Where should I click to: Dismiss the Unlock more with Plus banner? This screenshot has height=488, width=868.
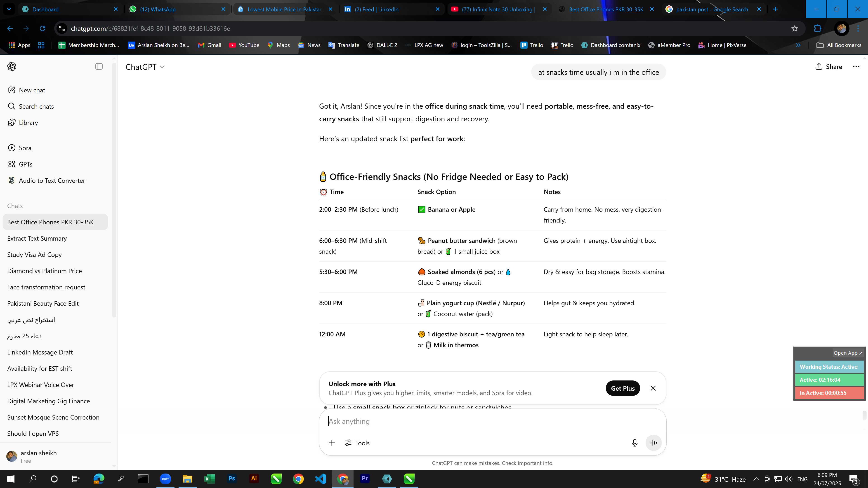[x=653, y=388]
